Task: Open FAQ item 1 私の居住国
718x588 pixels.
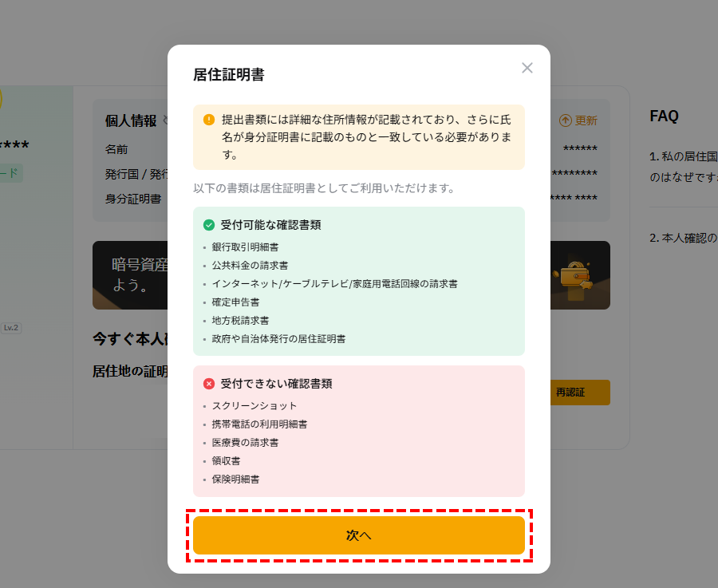Action: pyautogui.click(x=683, y=167)
